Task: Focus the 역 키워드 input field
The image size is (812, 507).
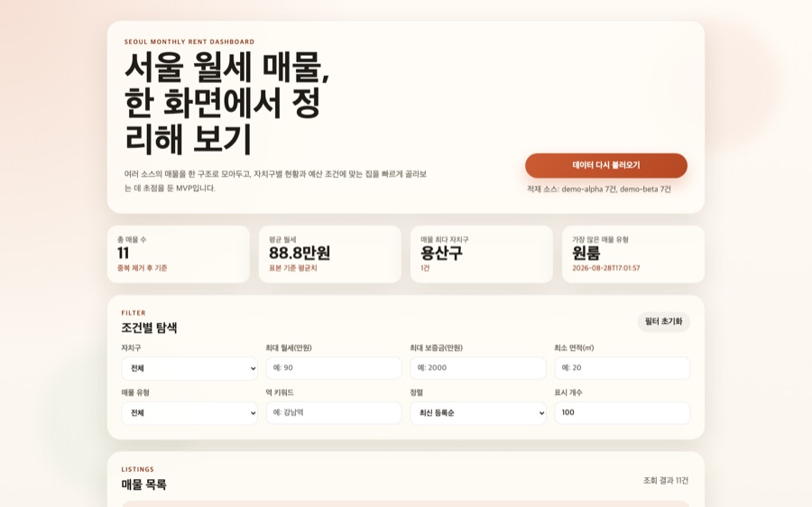Action: tap(334, 413)
